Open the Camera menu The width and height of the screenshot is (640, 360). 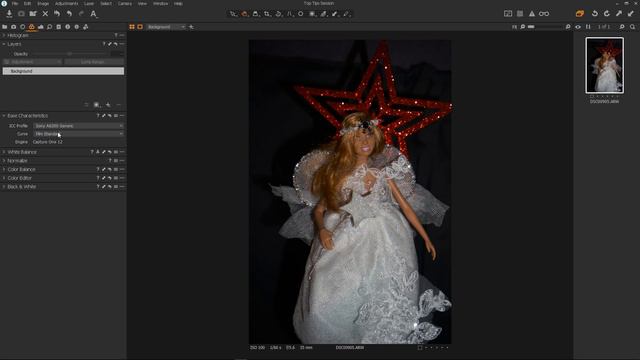(125, 3)
